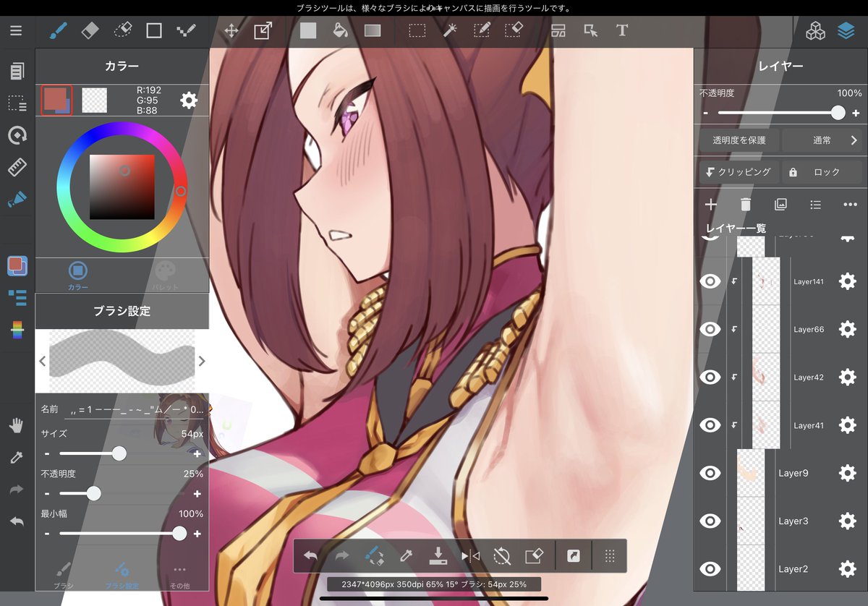Select the Transform tool
The height and width of the screenshot is (606, 868).
click(x=263, y=30)
